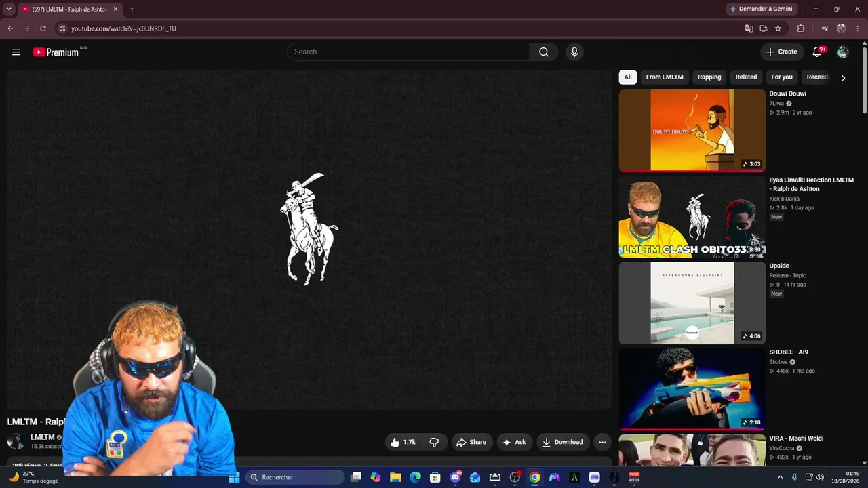Translate this page icon in address bar

(749, 28)
